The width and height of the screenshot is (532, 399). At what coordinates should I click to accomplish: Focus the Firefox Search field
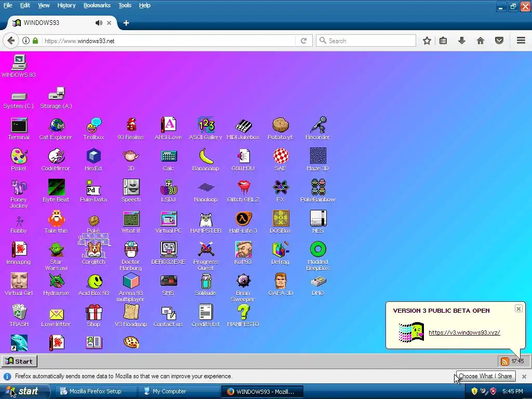(366, 41)
